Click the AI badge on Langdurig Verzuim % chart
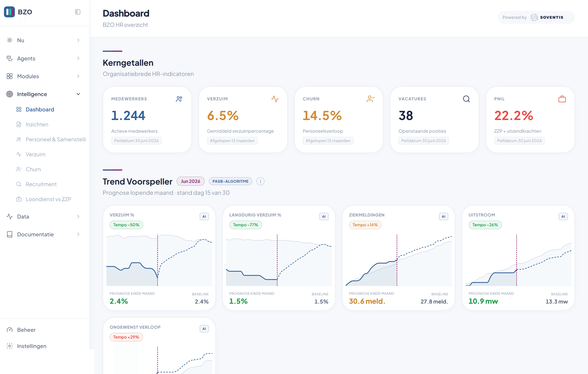This screenshot has height=374, width=588. coord(324,216)
